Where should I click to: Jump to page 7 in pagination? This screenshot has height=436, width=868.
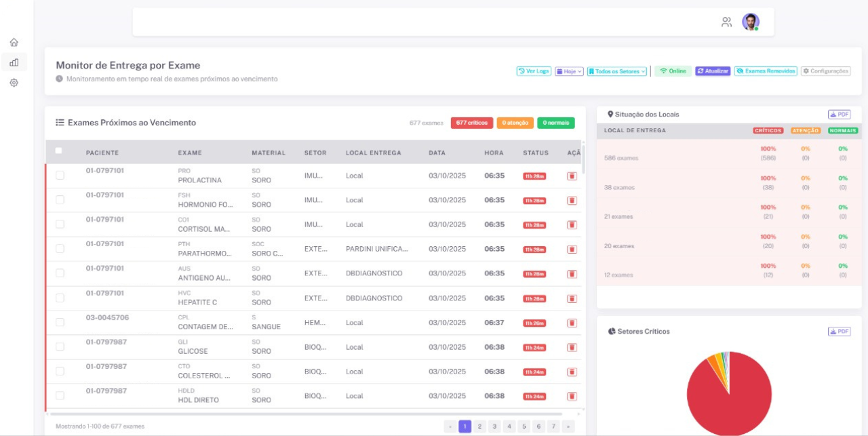tap(553, 427)
